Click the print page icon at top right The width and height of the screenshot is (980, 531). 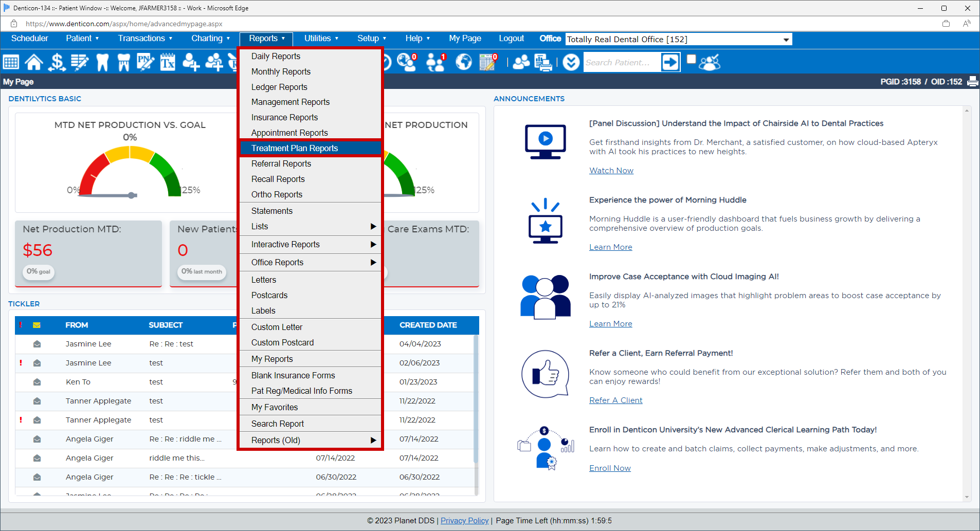972,82
